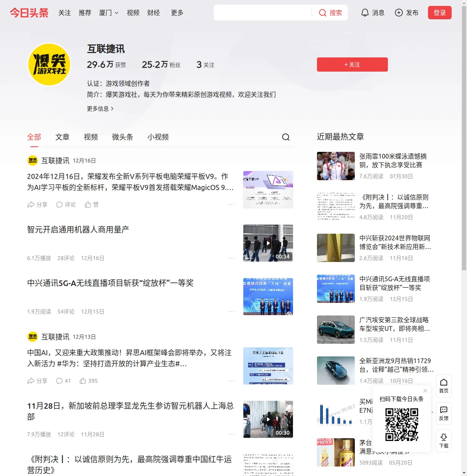Click small avatar on 12月16日 post
The width and height of the screenshot is (467, 476).
33,161
